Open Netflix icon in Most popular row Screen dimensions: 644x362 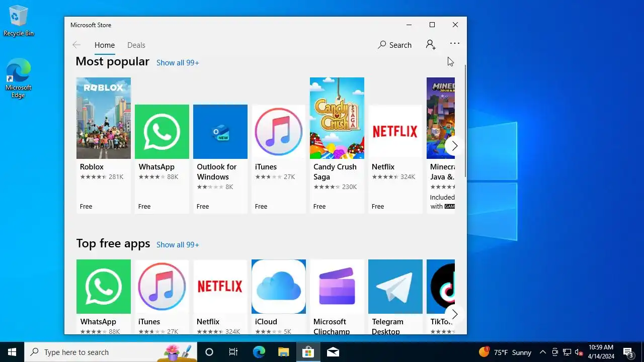395,132
